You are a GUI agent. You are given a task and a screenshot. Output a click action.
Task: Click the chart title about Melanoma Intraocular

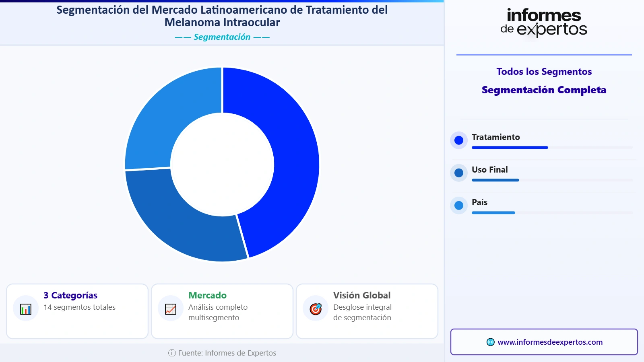click(x=222, y=16)
